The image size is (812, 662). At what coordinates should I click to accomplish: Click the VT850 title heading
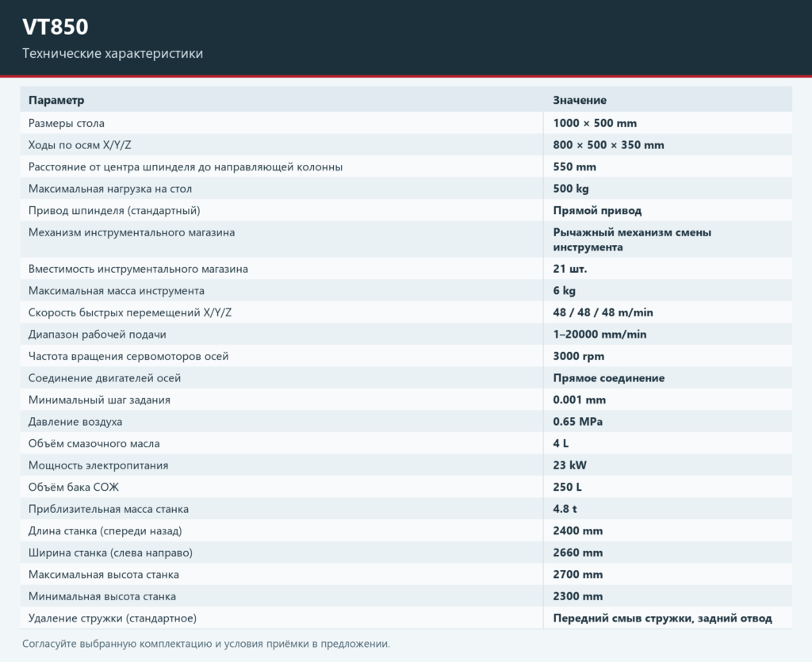56,27
